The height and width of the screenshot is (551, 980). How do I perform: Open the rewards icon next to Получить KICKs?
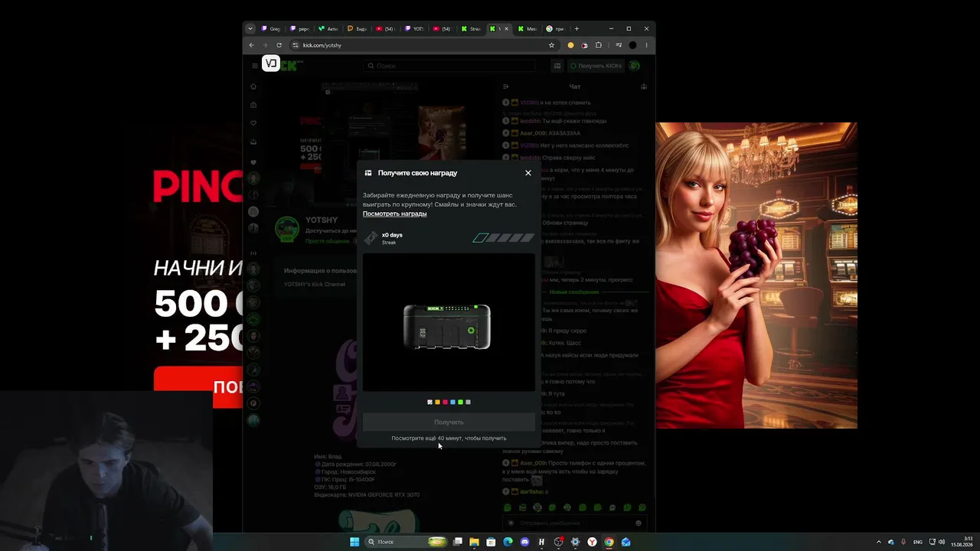point(557,66)
